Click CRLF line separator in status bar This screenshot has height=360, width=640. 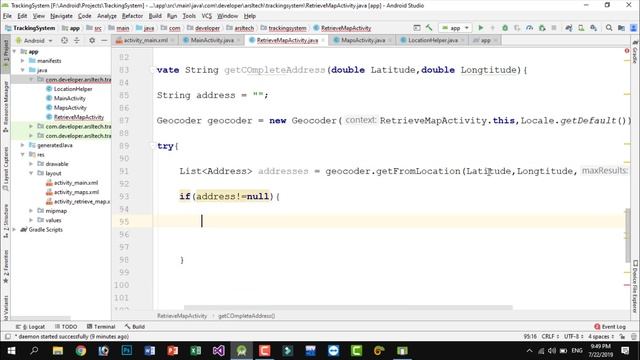[x=550, y=337]
